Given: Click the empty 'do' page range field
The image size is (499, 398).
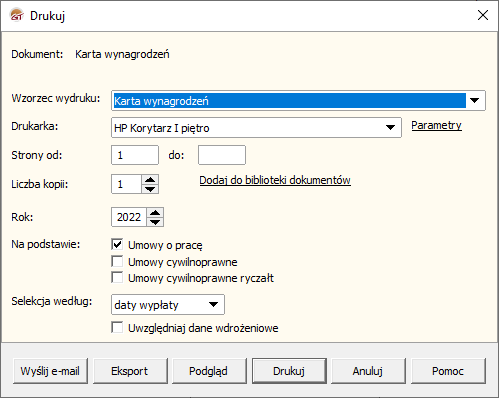Looking at the screenshot, I should pyautogui.click(x=222, y=155).
